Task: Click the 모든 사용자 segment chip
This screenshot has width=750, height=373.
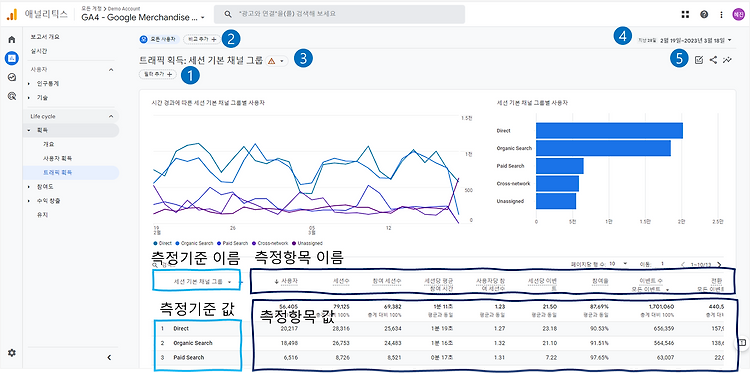Action: 159,39
